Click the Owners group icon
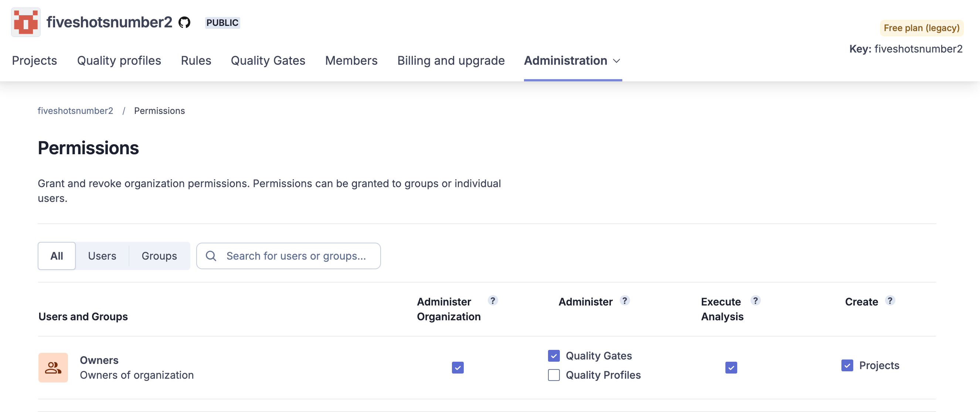 (53, 368)
